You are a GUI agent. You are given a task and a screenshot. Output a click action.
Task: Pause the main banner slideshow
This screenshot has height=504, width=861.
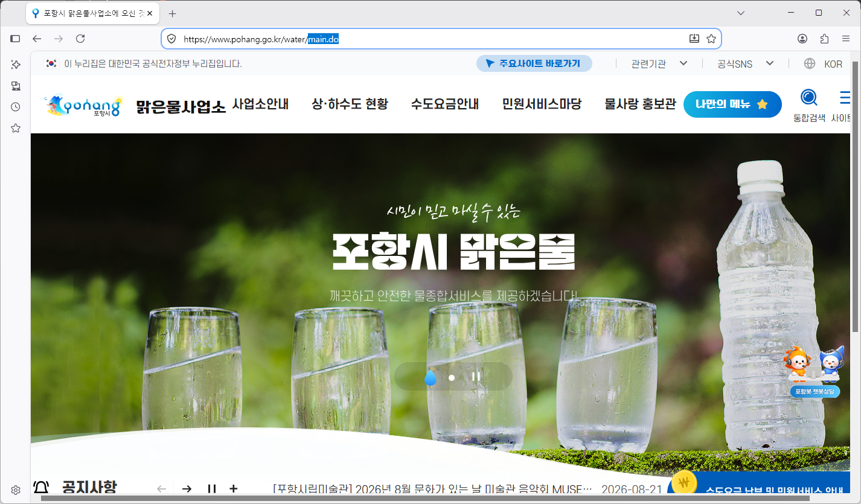[x=476, y=377]
